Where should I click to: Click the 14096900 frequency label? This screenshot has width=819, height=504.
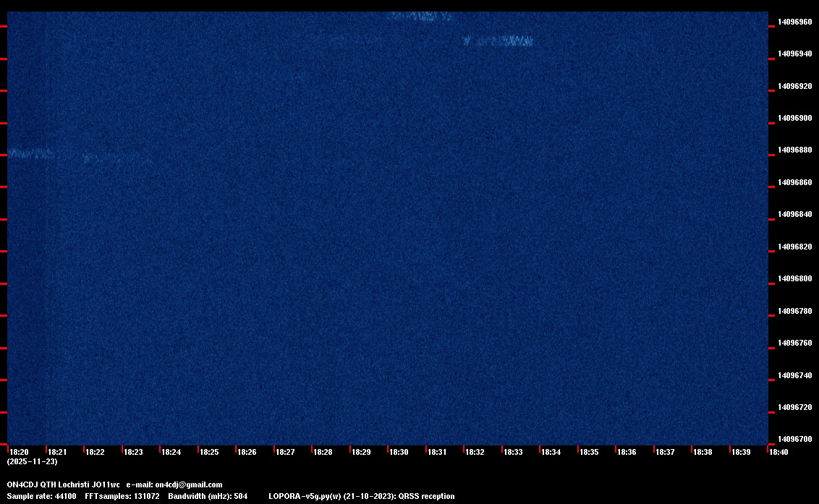795,118
